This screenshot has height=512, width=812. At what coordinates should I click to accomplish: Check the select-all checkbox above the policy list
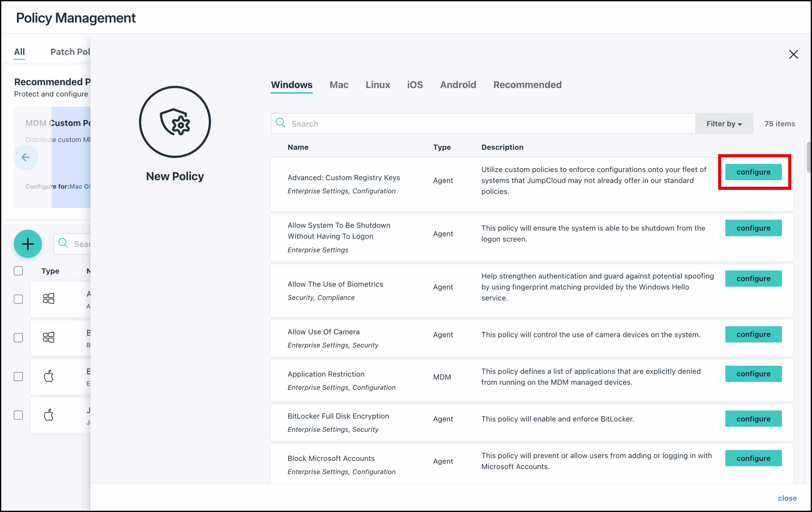tap(18, 271)
